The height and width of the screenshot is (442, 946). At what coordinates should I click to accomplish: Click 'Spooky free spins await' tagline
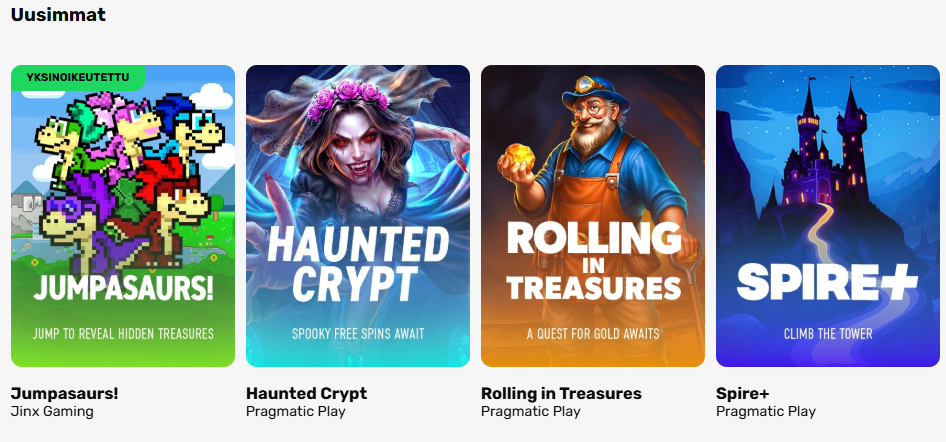tap(358, 333)
